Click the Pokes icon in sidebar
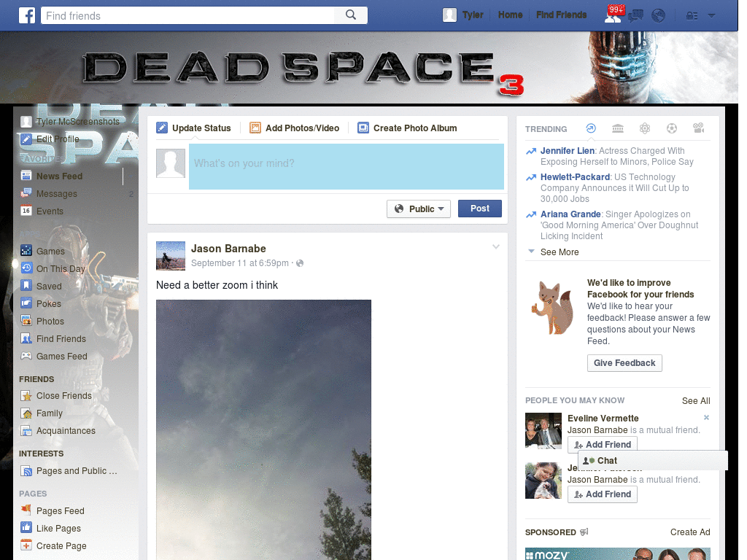The height and width of the screenshot is (560, 747). pyautogui.click(x=26, y=303)
